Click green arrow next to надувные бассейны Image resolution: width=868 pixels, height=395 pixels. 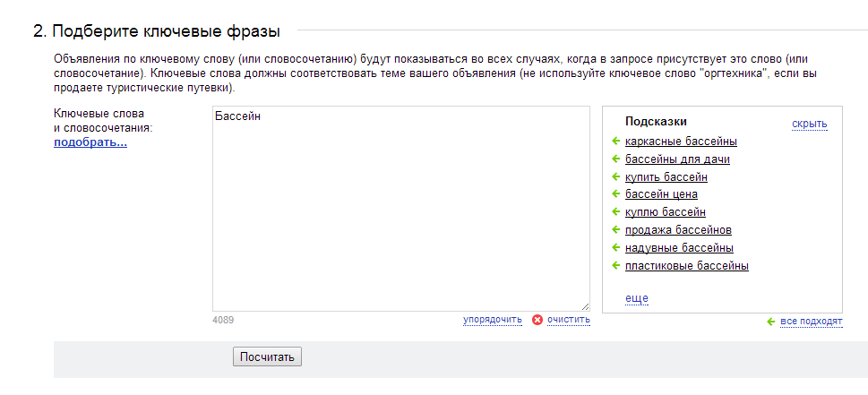pyautogui.click(x=615, y=247)
